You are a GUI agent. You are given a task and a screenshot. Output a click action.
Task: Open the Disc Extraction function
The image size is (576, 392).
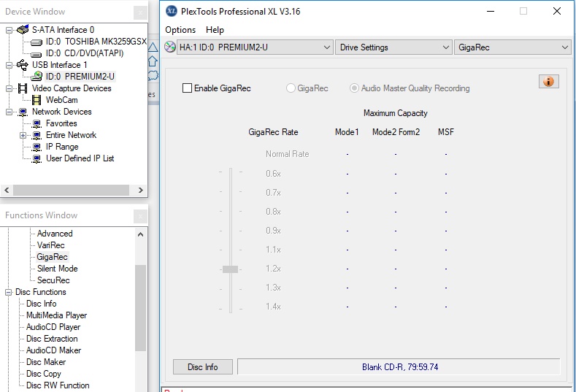click(x=52, y=339)
